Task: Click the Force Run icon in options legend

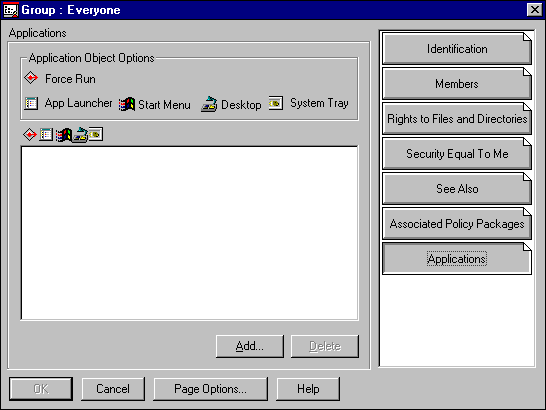Action: (x=31, y=78)
